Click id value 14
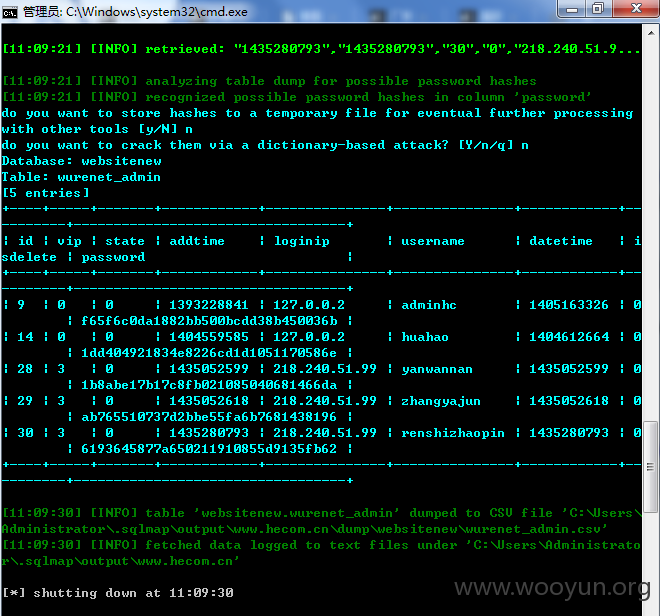 tap(25, 337)
